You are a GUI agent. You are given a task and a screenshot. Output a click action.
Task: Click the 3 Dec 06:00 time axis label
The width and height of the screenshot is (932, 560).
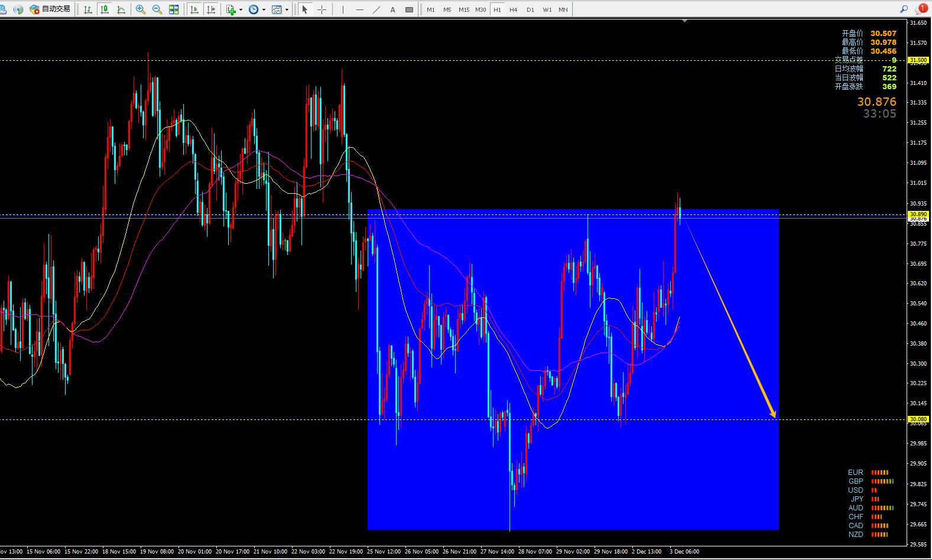[x=684, y=552]
